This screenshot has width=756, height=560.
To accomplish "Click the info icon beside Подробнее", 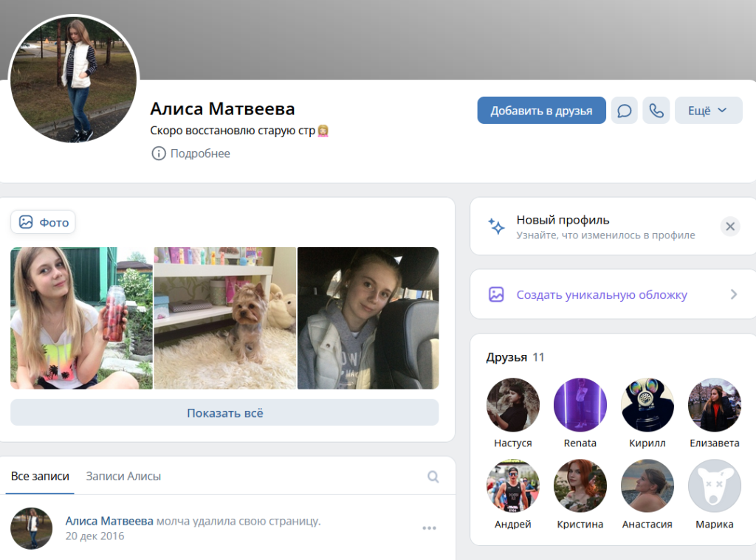I will [x=159, y=153].
